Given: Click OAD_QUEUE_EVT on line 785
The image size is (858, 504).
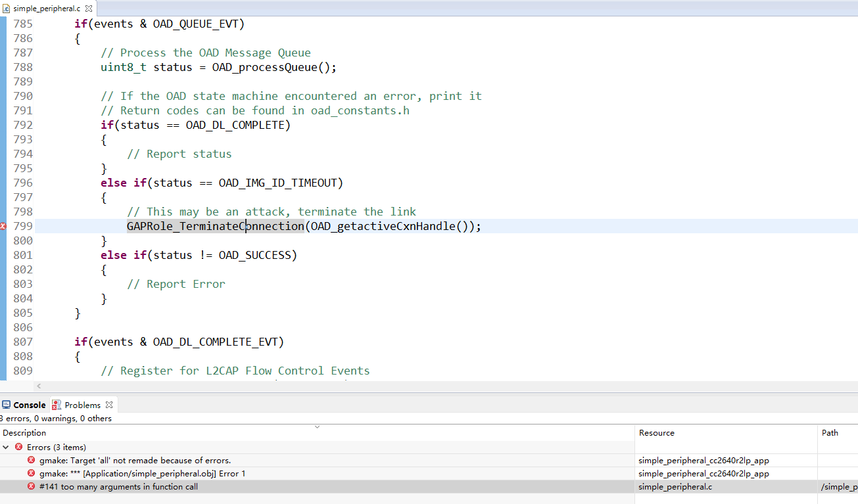Looking at the screenshot, I should (x=195, y=24).
